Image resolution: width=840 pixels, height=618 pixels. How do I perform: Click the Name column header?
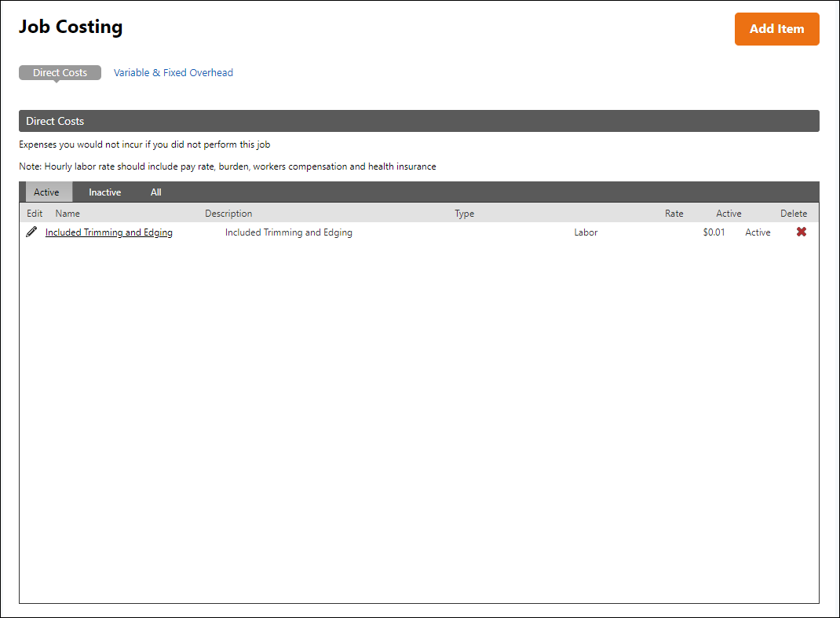tap(68, 214)
